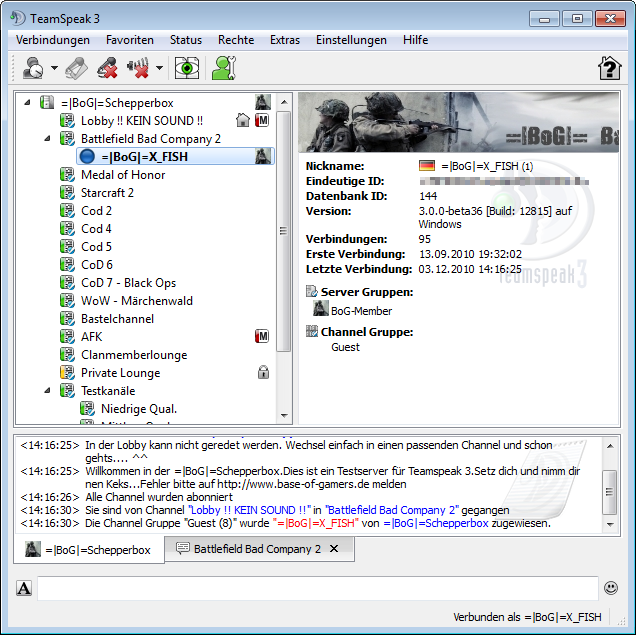Open the away status dropdown arrow
This screenshot has width=636, height=635.
click(x=52, y=69)
